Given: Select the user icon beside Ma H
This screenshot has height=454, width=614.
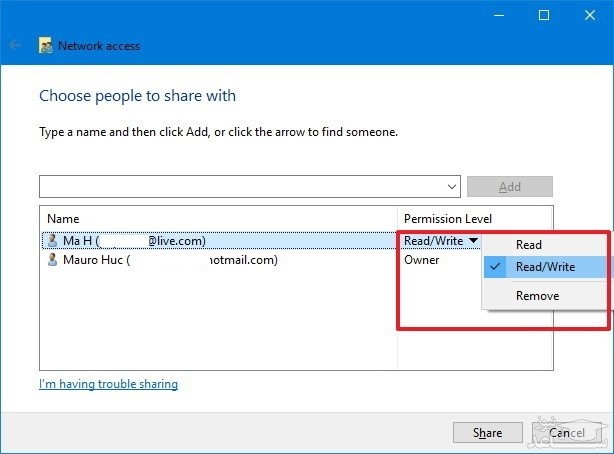Looking at the screenshot, I should [x=53, y=240].
